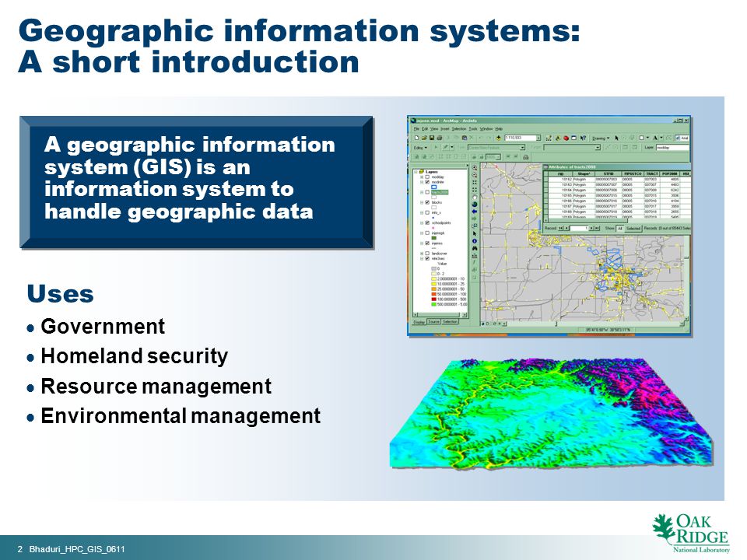The image size is (747, 560).
Task: Click the green 500-5.00 legend swatch
Action: click(x=433, y=304)
